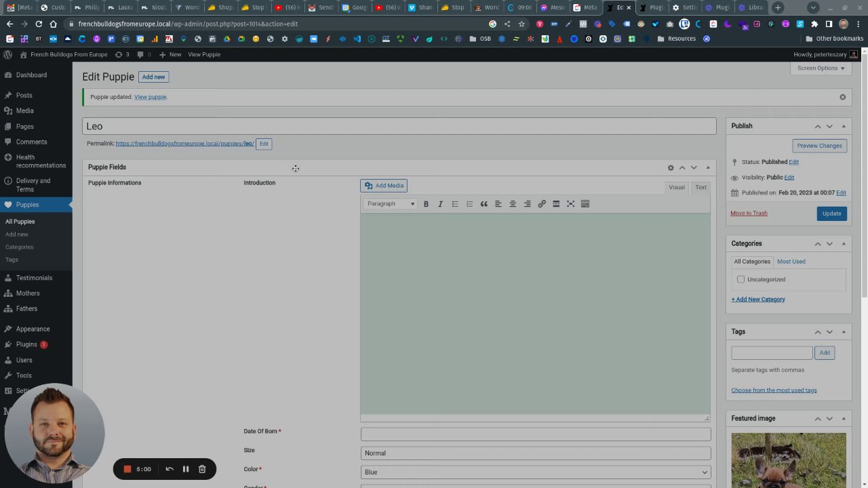Insert a numbered list
The image size is (868, 488).
coord(469,204)
